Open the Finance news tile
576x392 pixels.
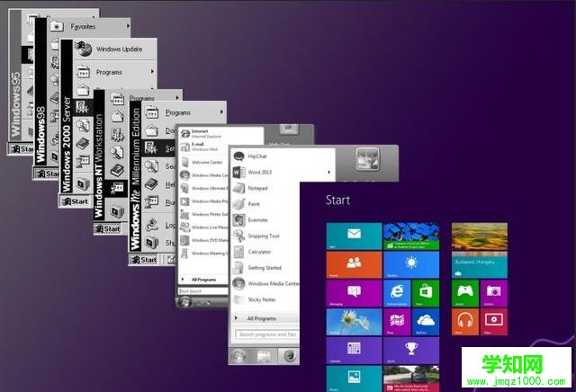[x=411, y=236]
